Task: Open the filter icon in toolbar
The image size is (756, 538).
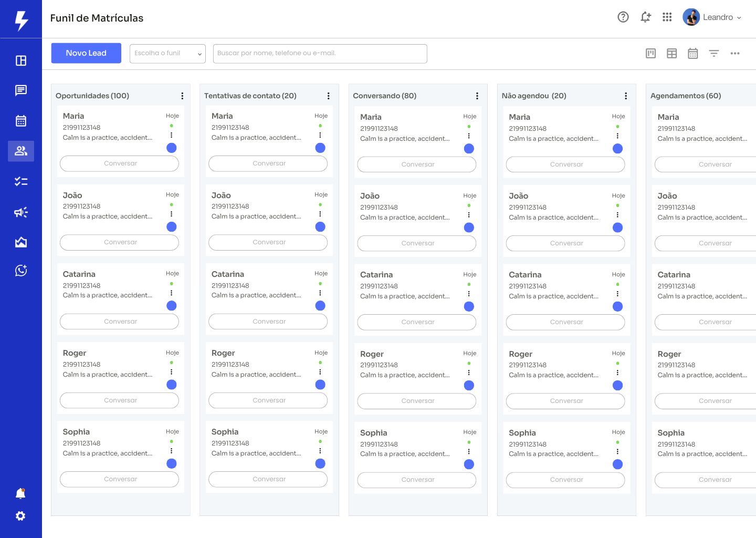Action: pyautogui.click(x=714, y=53)
